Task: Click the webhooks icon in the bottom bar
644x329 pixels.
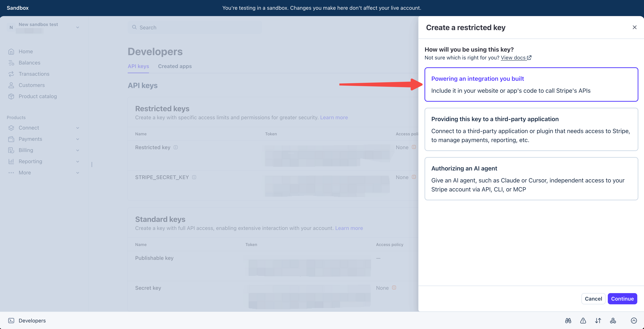Action: pyautogui.click(x=613, y=320)
